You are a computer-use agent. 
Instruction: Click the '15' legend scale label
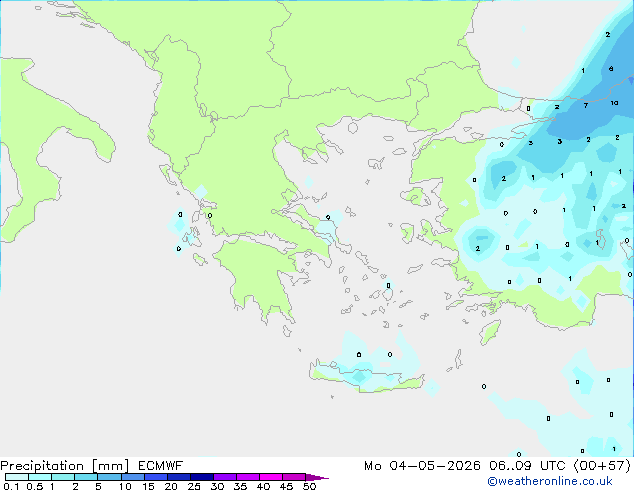(148, 486)
